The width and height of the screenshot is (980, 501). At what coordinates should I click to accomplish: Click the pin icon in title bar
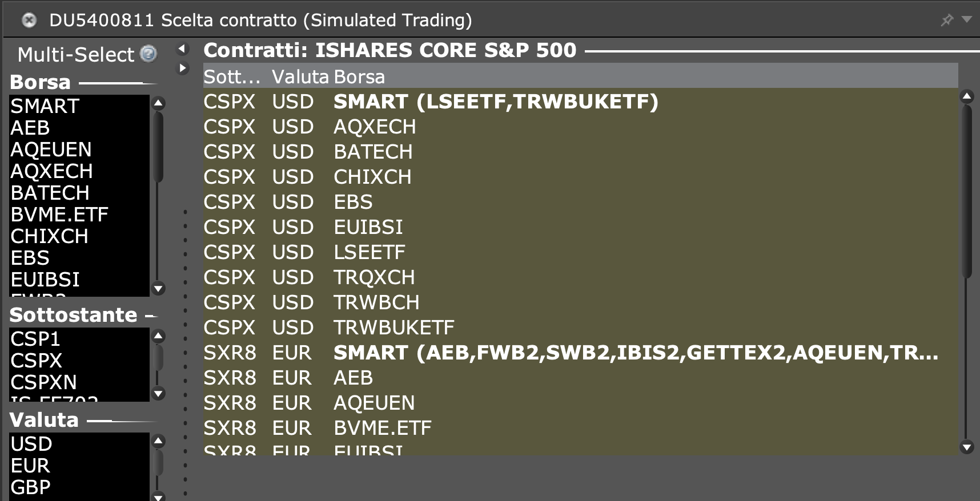pos(947,21)
